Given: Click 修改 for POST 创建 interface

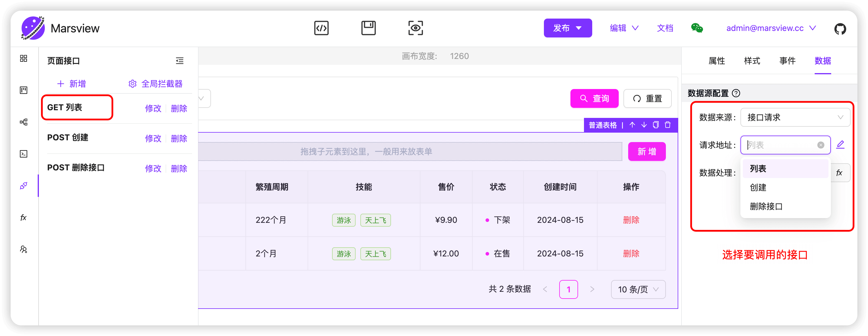Looking at the screenshot, I should pos(153,138).
